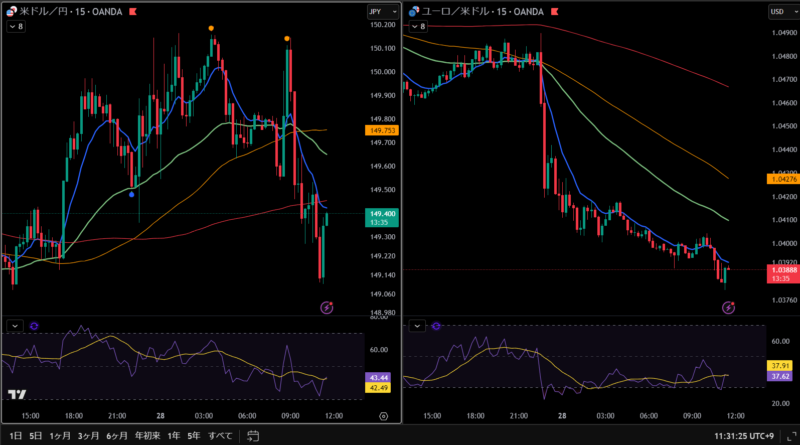Open USD/JPY time axis settings gear
800x445 pixels.
click(x=383, y=414)
